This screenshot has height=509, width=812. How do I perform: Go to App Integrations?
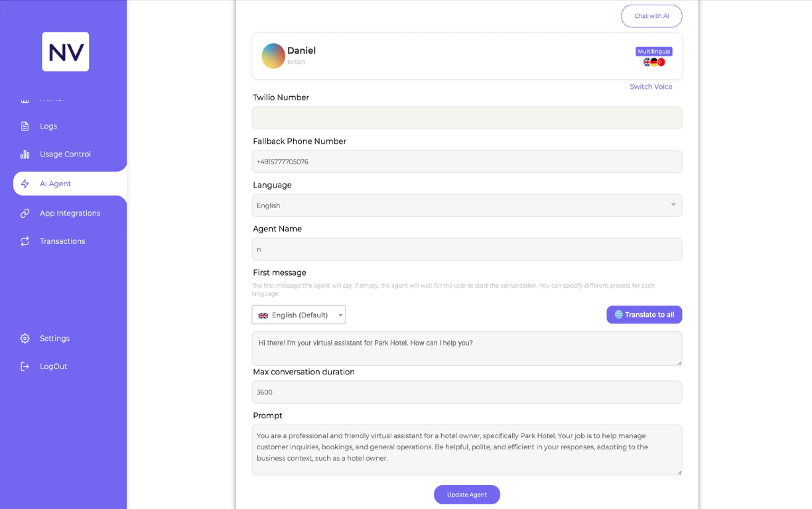coord(70,213)
